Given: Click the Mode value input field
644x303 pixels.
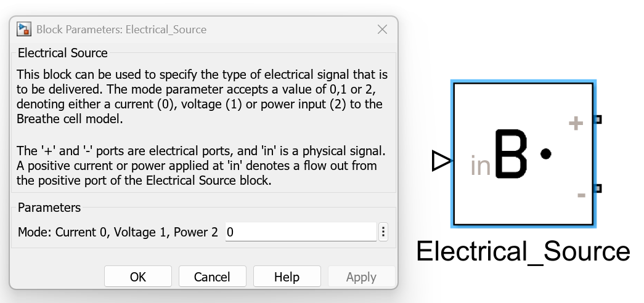Looking at the screenshot, I should pyautogui.click(x=300, y=232).
